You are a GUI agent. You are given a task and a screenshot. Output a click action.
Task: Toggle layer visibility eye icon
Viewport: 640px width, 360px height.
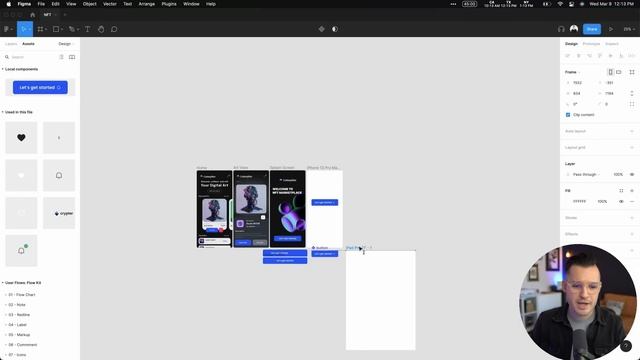coord(632,174)
